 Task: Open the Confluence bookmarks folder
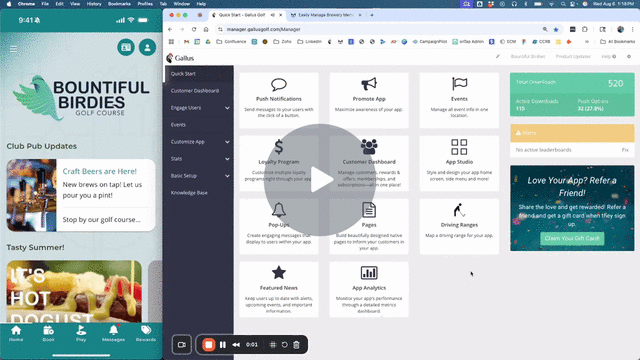click(x=231, y=42)
